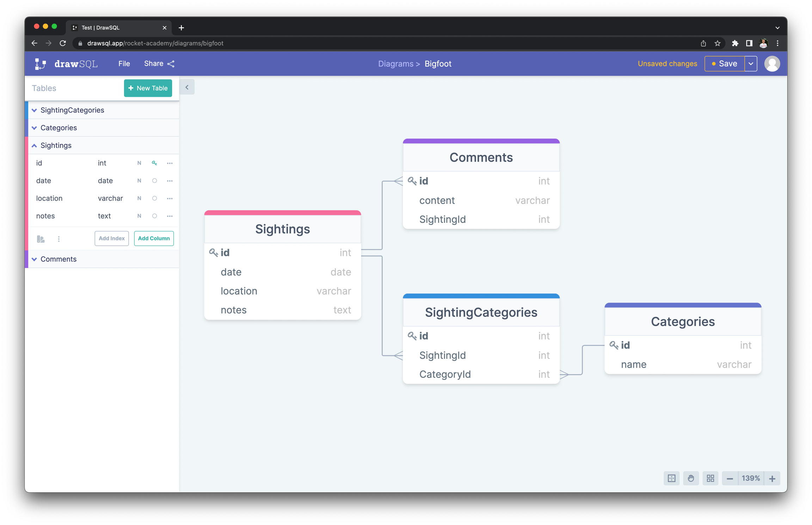Click the vertical dots table options icon
The width and height of the screenshot is (812, 525).
pos(59,239)
